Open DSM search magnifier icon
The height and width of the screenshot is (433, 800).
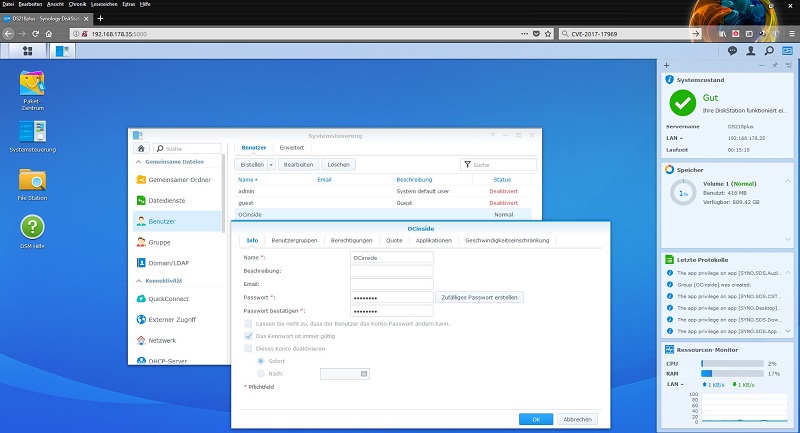point(769,50)
